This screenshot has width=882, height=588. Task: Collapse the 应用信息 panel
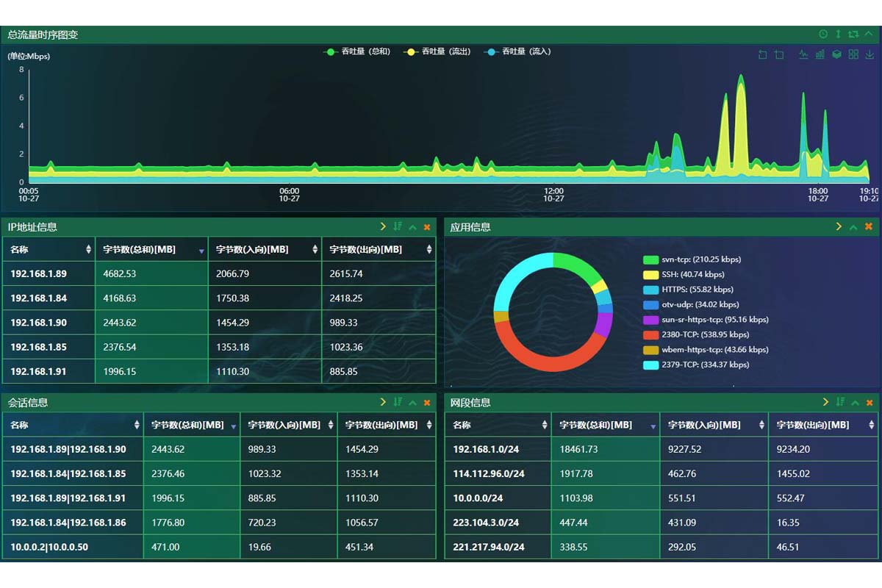(x=853, y=227)
